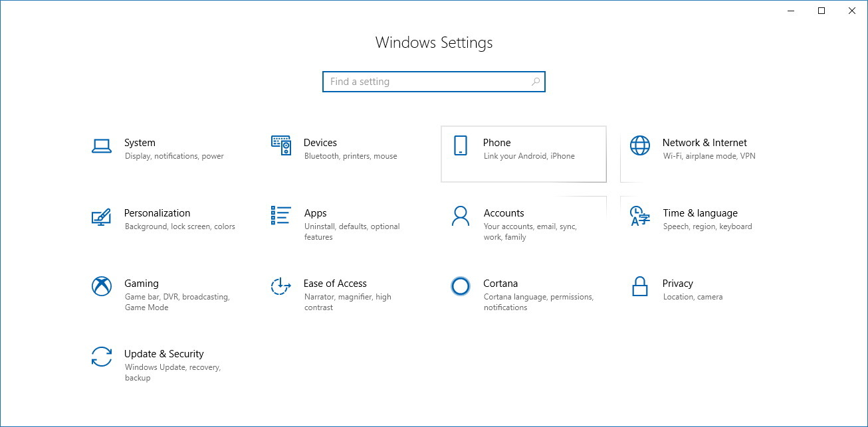Click the Update & Security arrows icon
Viewport: 868px width, 427px height.
point(101,357)
